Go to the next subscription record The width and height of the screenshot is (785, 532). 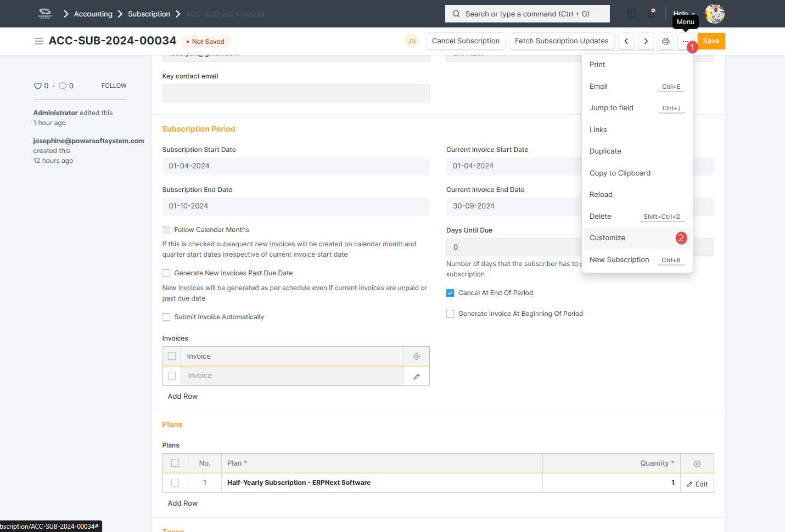(646, 41)
